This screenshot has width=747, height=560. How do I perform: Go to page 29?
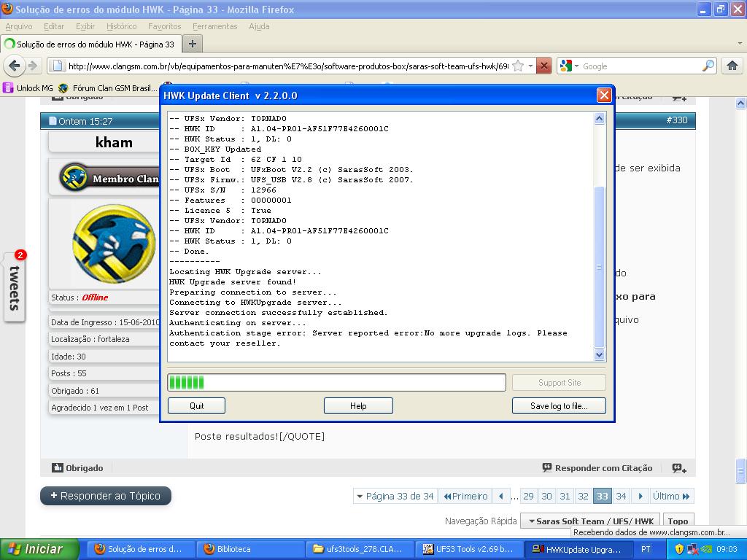click(528, 496)
